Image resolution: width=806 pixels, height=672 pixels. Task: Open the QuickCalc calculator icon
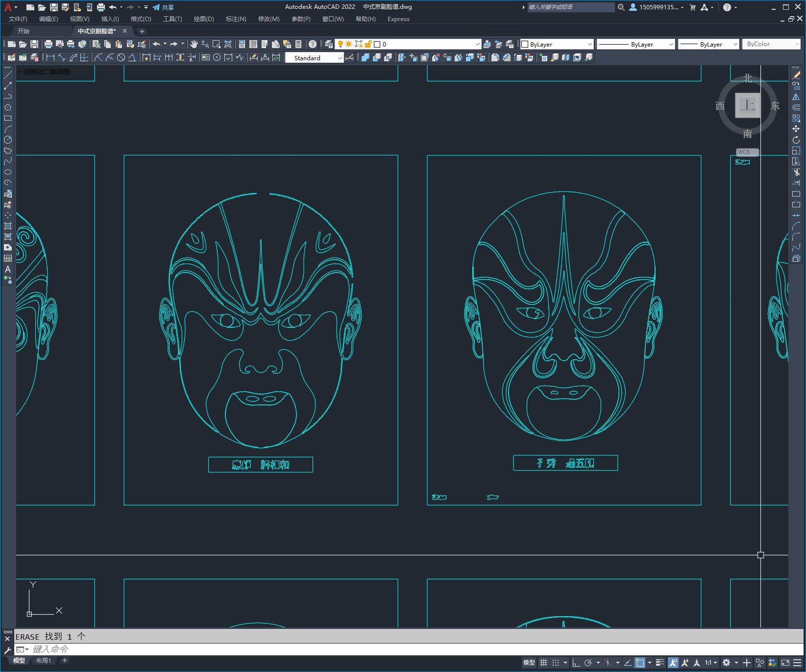[x=298, y=44]
